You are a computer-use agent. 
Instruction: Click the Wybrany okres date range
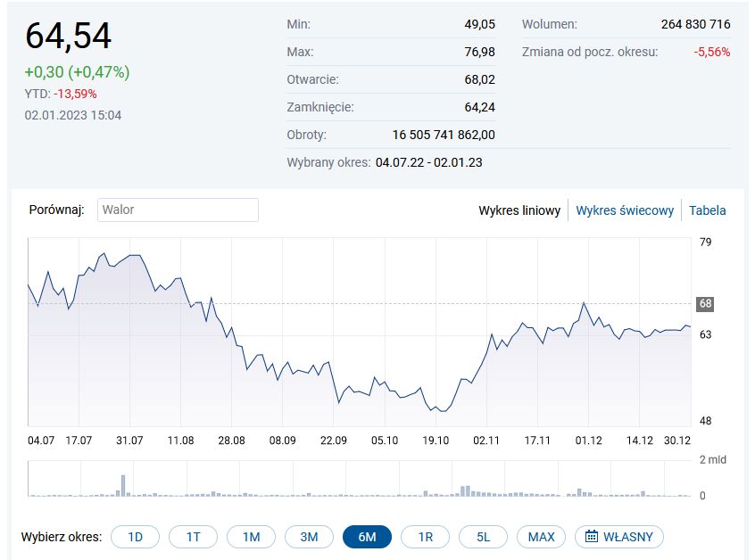pos(429,162)
